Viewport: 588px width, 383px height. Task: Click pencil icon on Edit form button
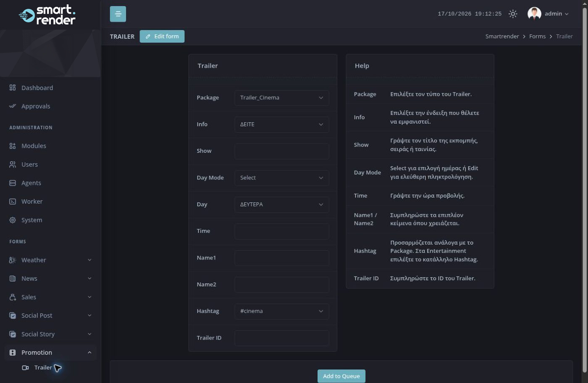(x=148, y=36)
